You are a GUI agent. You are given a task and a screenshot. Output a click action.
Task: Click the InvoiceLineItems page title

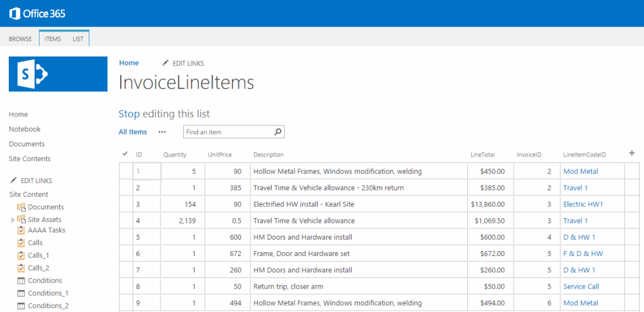pos(186,82)
